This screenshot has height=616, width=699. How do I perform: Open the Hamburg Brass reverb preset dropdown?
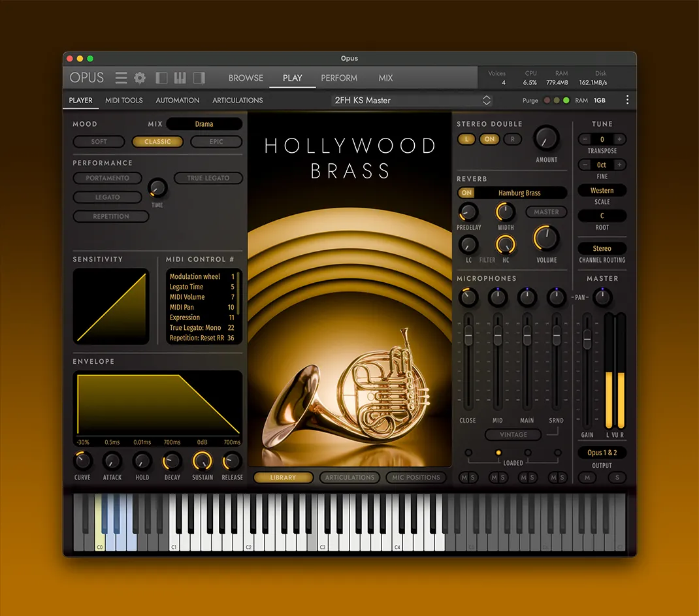[x=520, y=193]
